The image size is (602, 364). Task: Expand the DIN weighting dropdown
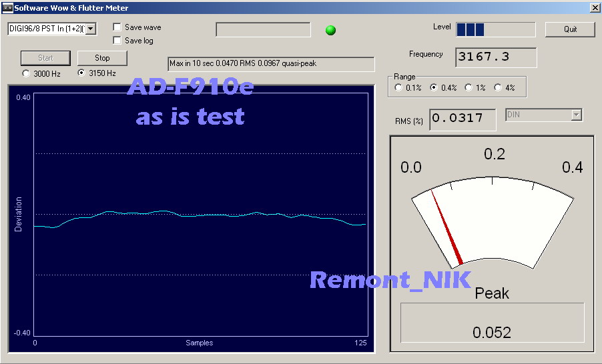(x=577, y=115)
